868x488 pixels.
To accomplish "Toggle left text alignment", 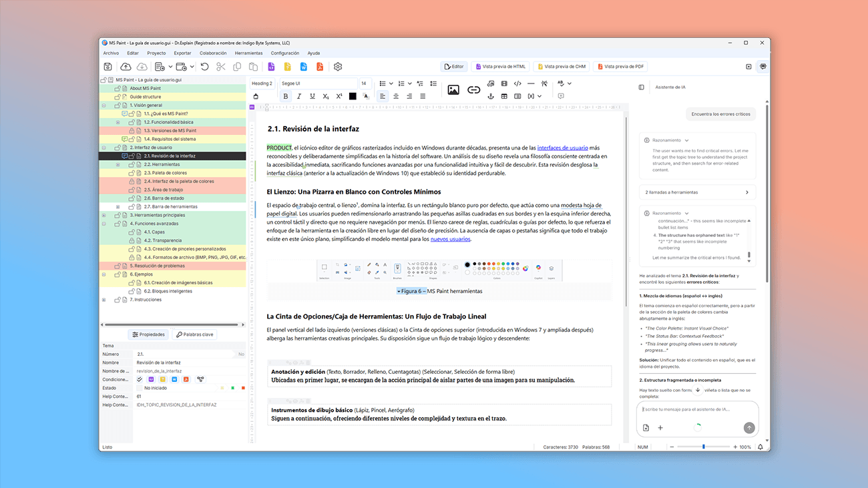I will point(383,96).
